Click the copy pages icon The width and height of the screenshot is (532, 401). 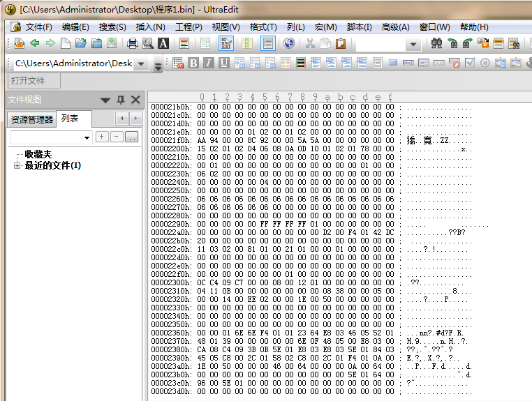[x=325, y=43]
